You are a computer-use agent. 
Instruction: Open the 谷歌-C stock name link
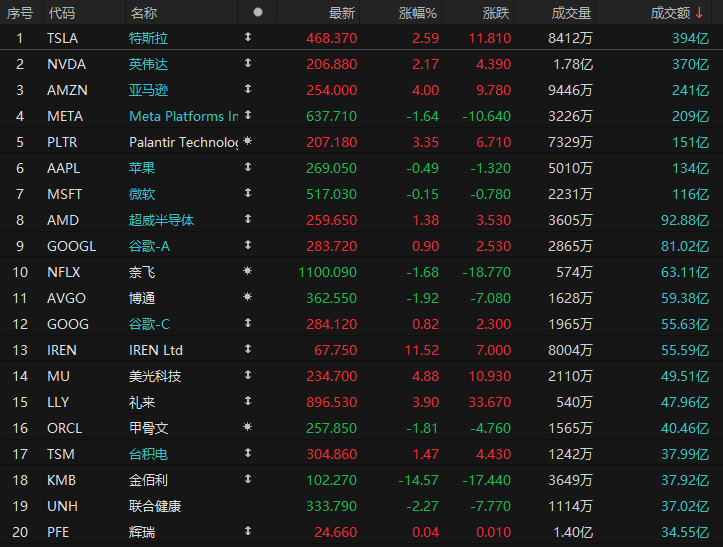point(149,324)
